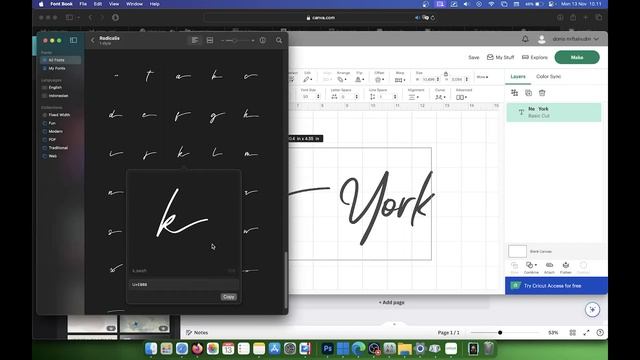This screenshot has height=360, width=640.
Task: Open Offset tool
Action: pos(379,79)
